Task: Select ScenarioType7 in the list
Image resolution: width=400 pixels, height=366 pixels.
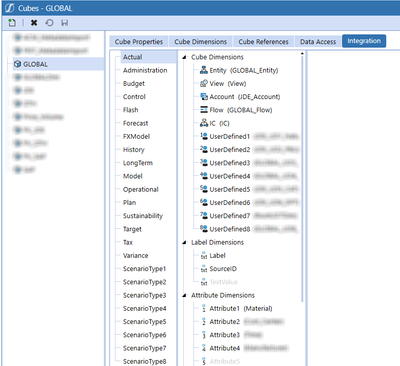Action: coord(144,348)
